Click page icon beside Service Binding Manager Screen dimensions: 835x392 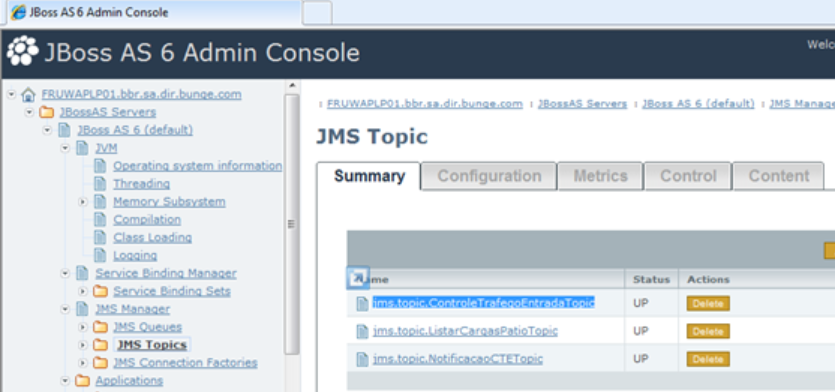pyautogui.click(x=82, y=273)
